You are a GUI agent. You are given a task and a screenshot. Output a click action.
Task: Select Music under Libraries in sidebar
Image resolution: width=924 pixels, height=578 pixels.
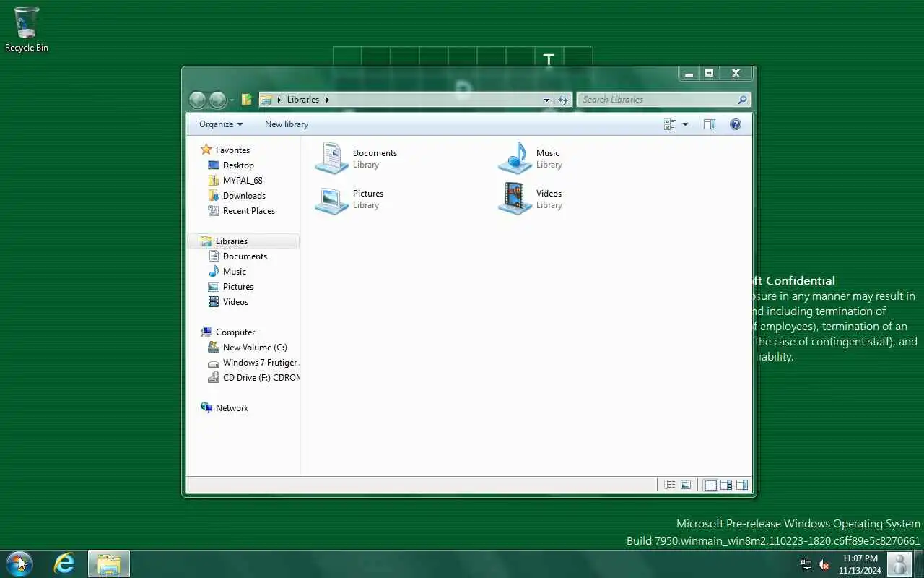coord(227,271)
